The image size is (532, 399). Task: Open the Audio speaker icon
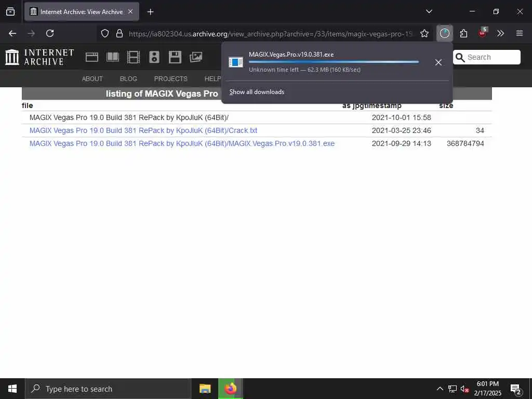154,57
